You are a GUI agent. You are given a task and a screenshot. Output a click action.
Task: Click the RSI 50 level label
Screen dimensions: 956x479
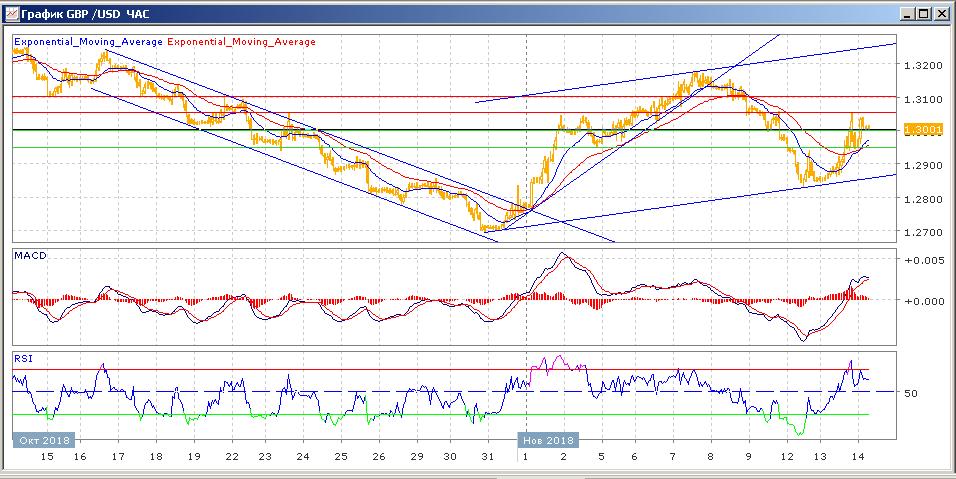pyautogui.click(x=911, y=394)
